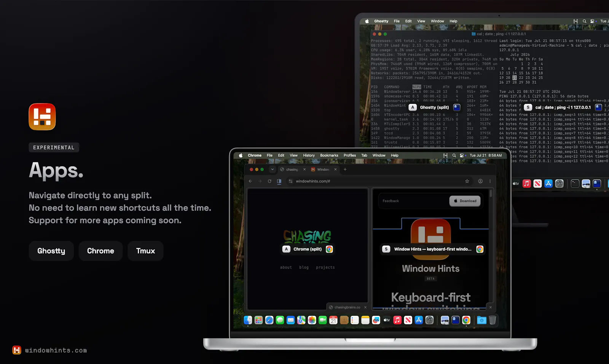Select the Ghostty app pill
This screenshot has width=609, height=364.
51,251
